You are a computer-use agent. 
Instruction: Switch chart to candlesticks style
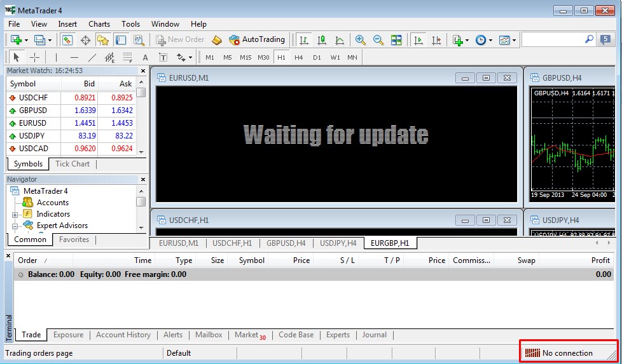coord(322,39)
